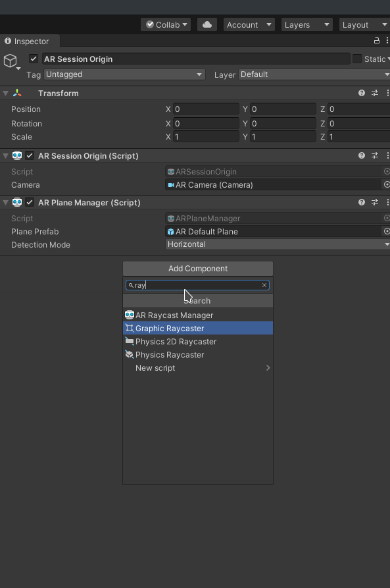Open AR Session Origin preset settings icon
The image size is (390, 588).
375,155
